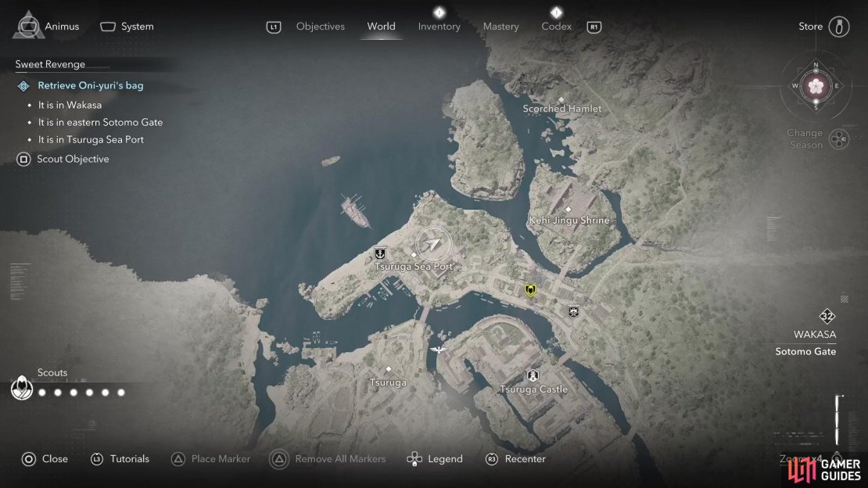Click the objective diamond icon beside Retrieve bag
Image resolution: width=868 pixels, height=488 pixels.
(23, 86)
